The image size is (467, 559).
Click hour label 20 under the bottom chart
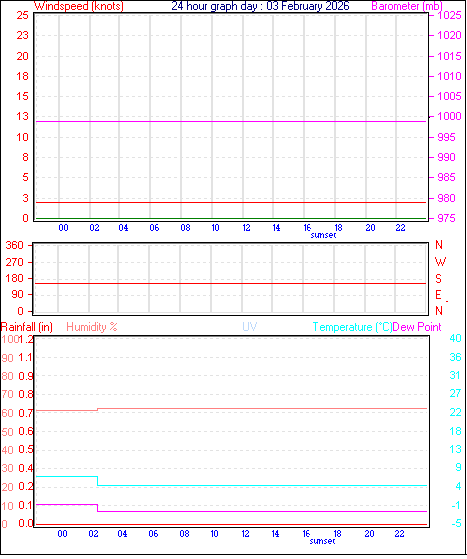[369, 534]
